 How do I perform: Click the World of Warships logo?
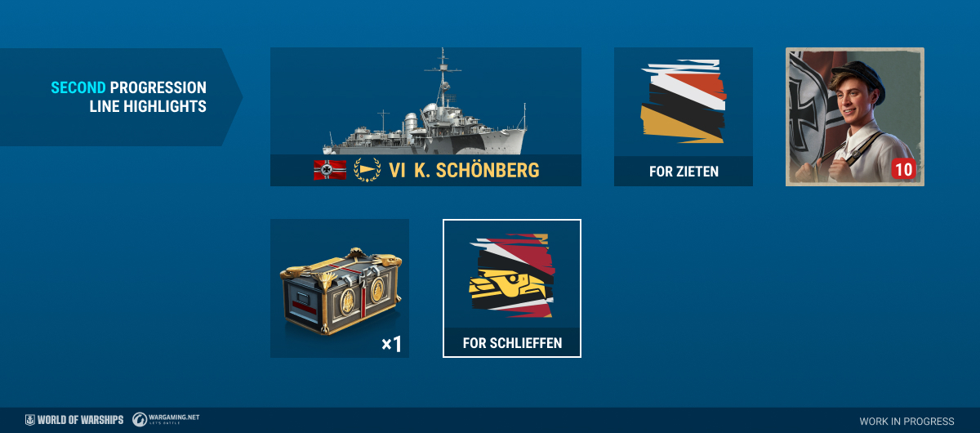[73, 419]
